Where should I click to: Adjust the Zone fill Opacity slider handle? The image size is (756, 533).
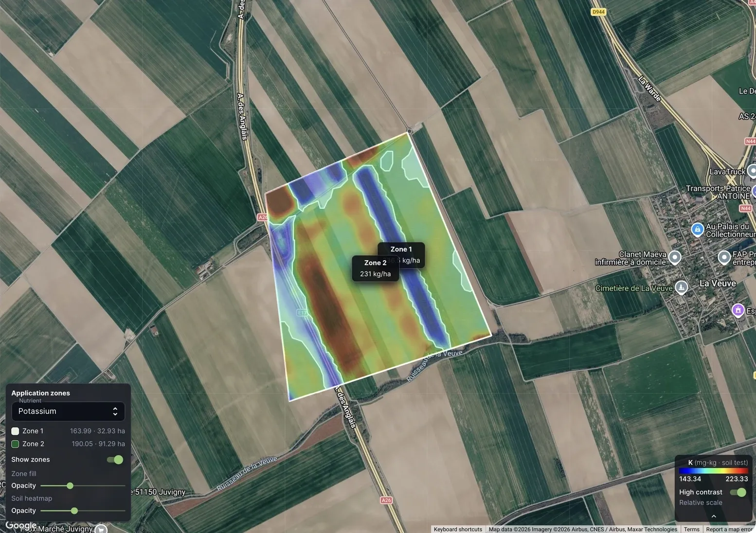(x=70, y=486)
